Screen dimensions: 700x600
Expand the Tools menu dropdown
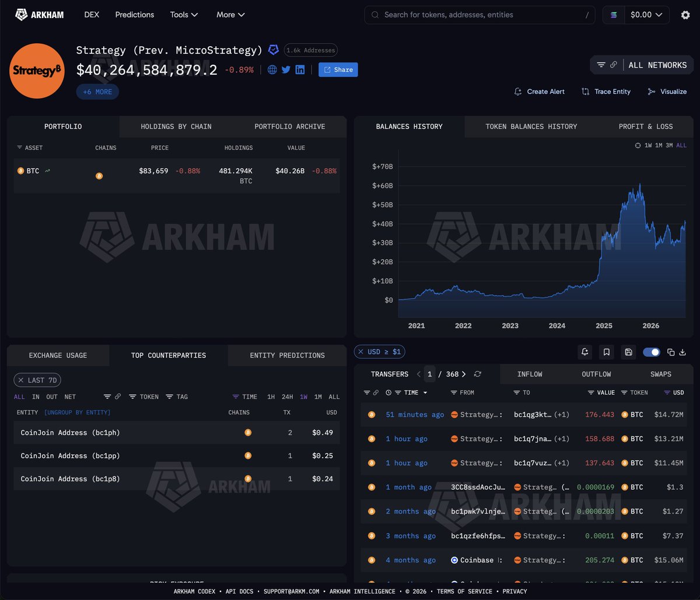[184, 15]
